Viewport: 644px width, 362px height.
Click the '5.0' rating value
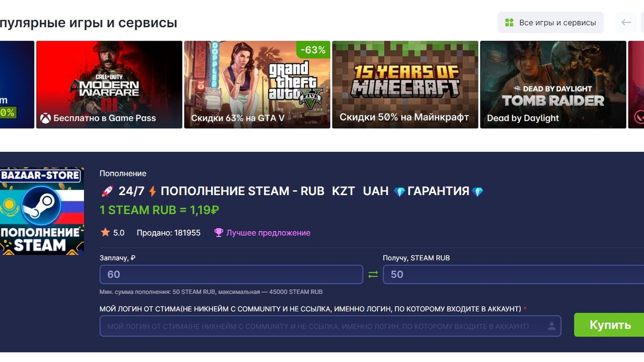click(x=119, y=233)
